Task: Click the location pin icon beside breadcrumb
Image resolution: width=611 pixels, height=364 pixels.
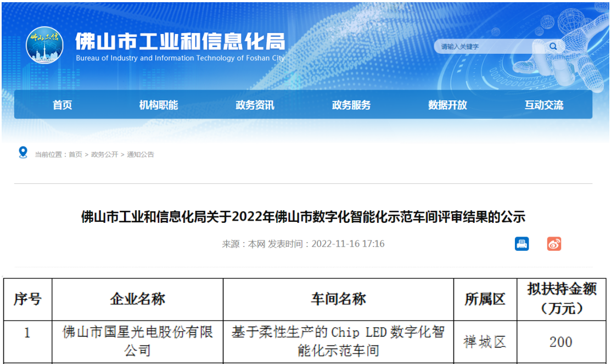Action: (23, 153)
